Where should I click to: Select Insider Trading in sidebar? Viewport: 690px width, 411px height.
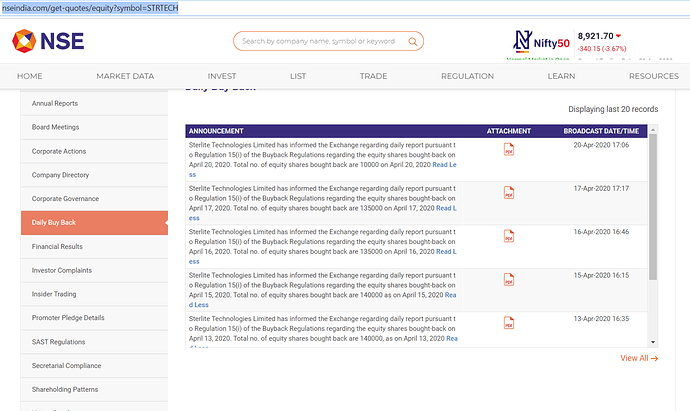pyautogui.click(x=94, y=294)
